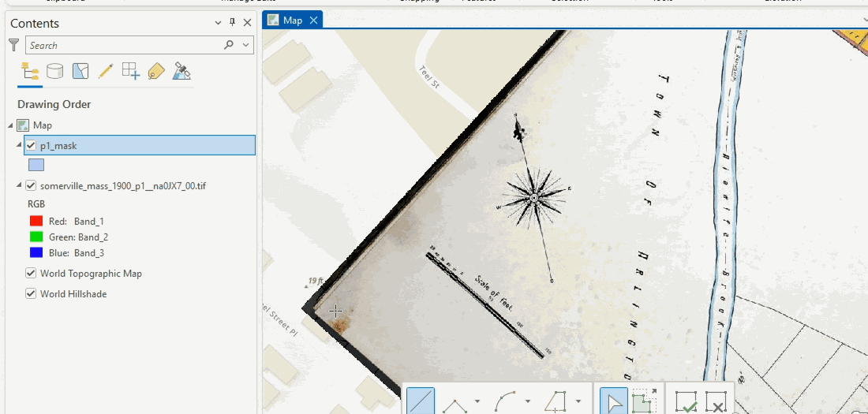
Task: Click the List By Selection icon
Action: (x=80, y=73)
